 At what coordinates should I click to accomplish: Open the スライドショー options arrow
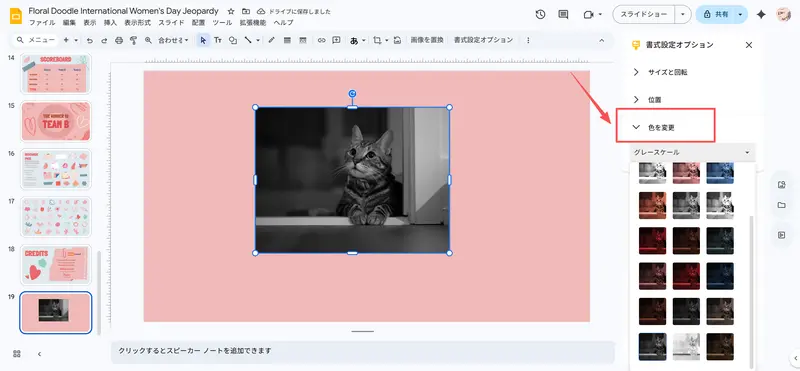point(683,14)
